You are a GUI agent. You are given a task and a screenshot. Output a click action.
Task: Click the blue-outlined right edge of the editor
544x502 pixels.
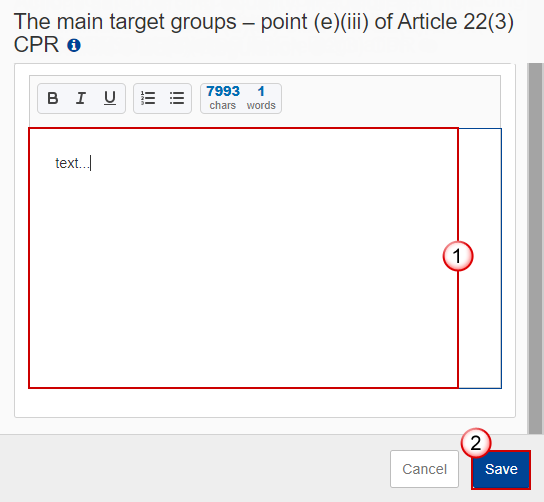pos(480,258)
